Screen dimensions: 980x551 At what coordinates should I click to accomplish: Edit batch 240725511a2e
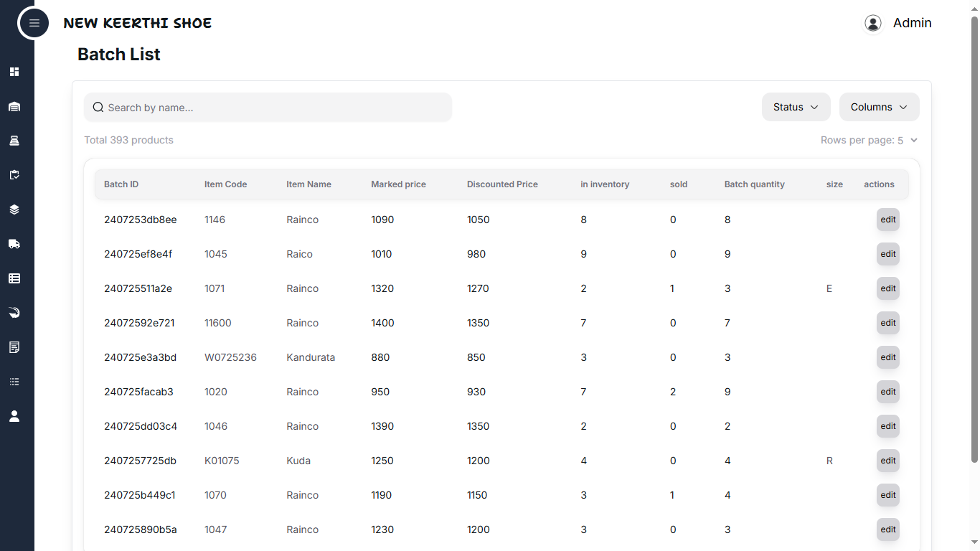point(888,288)
